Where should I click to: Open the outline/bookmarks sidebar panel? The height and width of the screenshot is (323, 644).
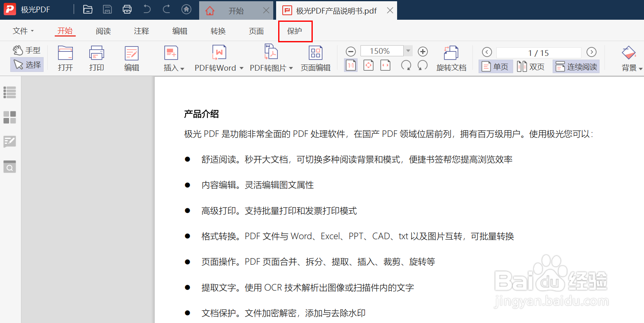tap(10, 92)
